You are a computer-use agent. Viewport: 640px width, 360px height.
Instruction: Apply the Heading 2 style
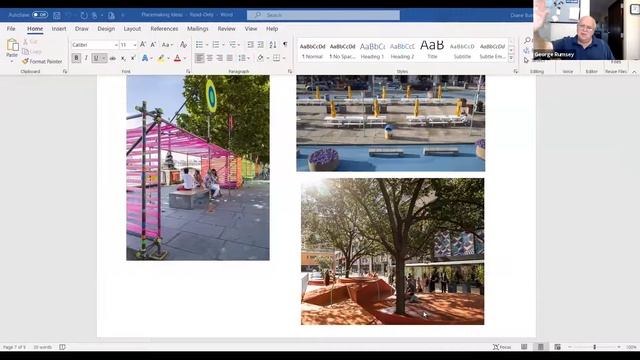coord(402,51)
